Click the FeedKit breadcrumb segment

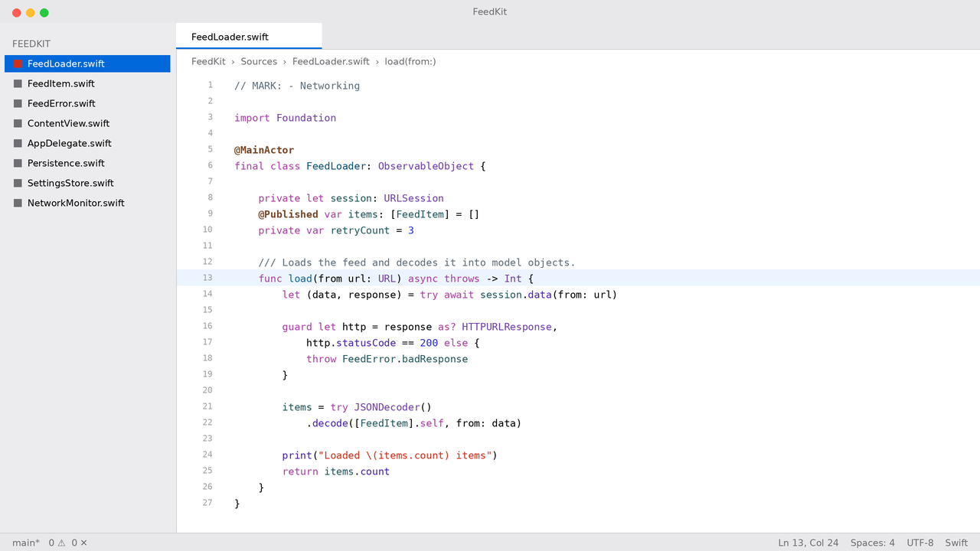click(x=208, y=61)
